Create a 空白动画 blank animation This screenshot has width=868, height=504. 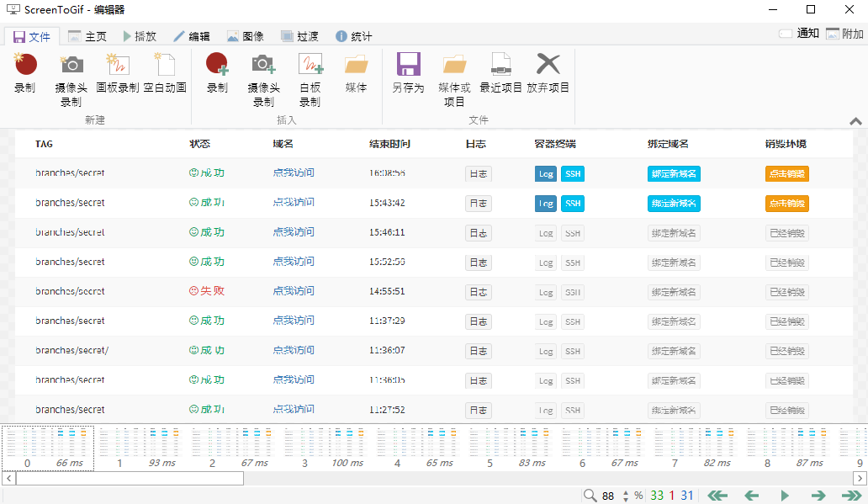click(x=165, y=66)
